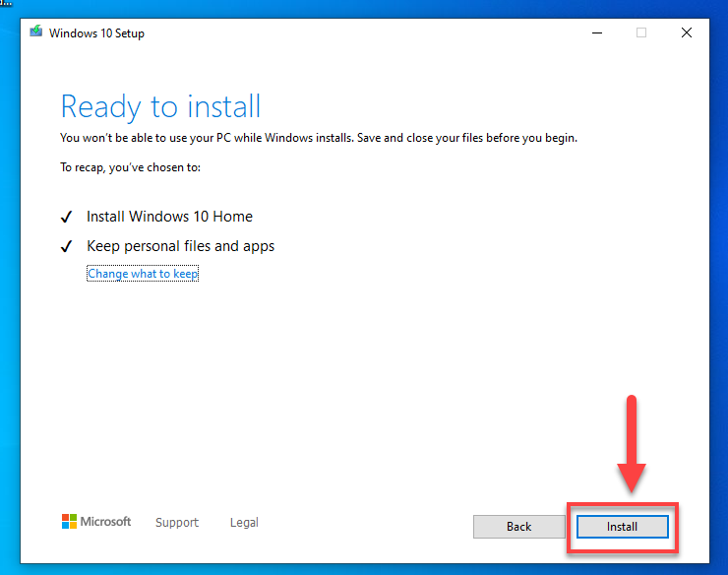Click the checkmark beside Keep personal files and apps

click(x=66, y=246)
